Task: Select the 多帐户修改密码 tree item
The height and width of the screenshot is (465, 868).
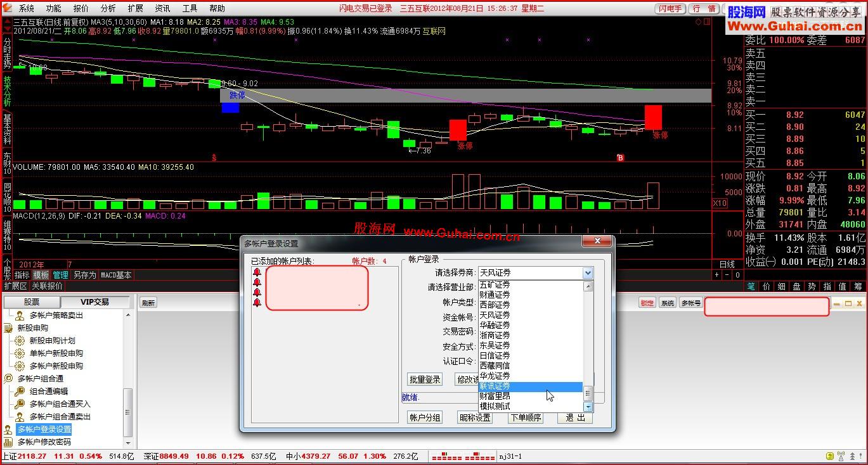Action: [x=44, y=442]
